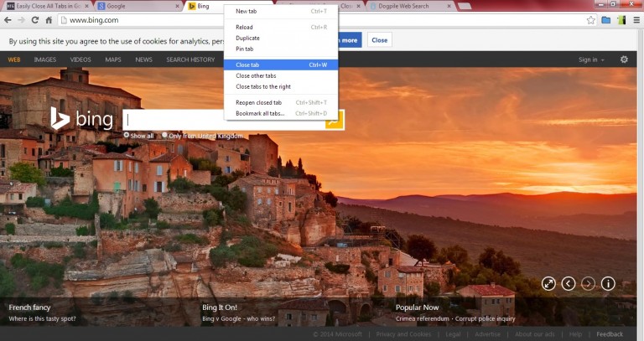The height and width of the screenshot is (341, 644).
Task: Open the Help footer link
Action: coord(575,334)
